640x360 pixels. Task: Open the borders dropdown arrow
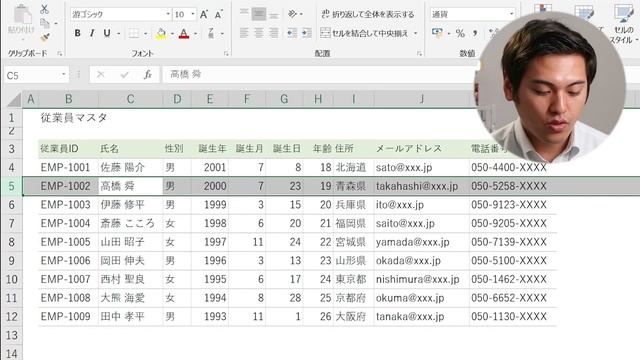tap(145, 33)
